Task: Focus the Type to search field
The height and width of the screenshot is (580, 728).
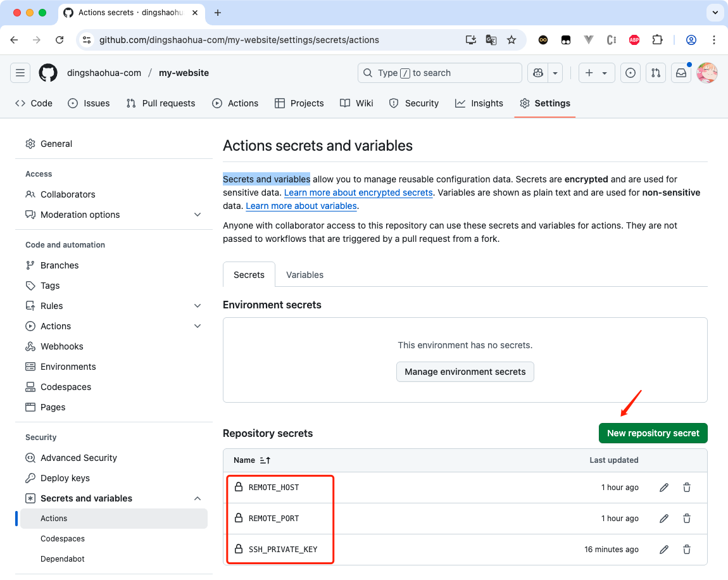Action: point(440,73)
